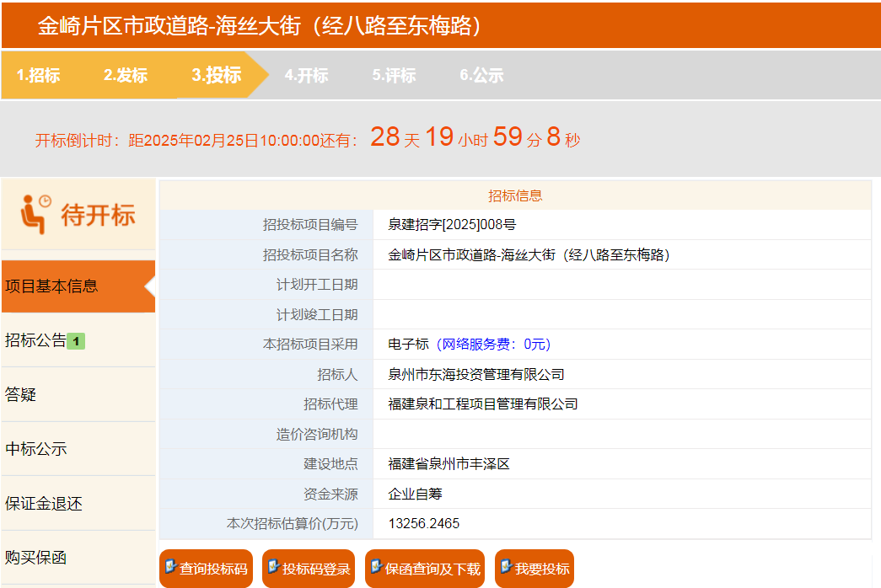The image size is (881, 588).
Task: Click the icon on 查询投标码 button
Action: point(170,567)
